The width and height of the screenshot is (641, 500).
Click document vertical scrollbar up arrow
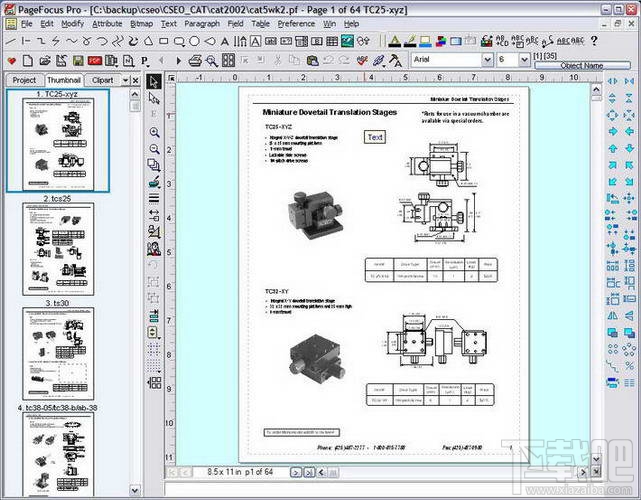point(596,89)
